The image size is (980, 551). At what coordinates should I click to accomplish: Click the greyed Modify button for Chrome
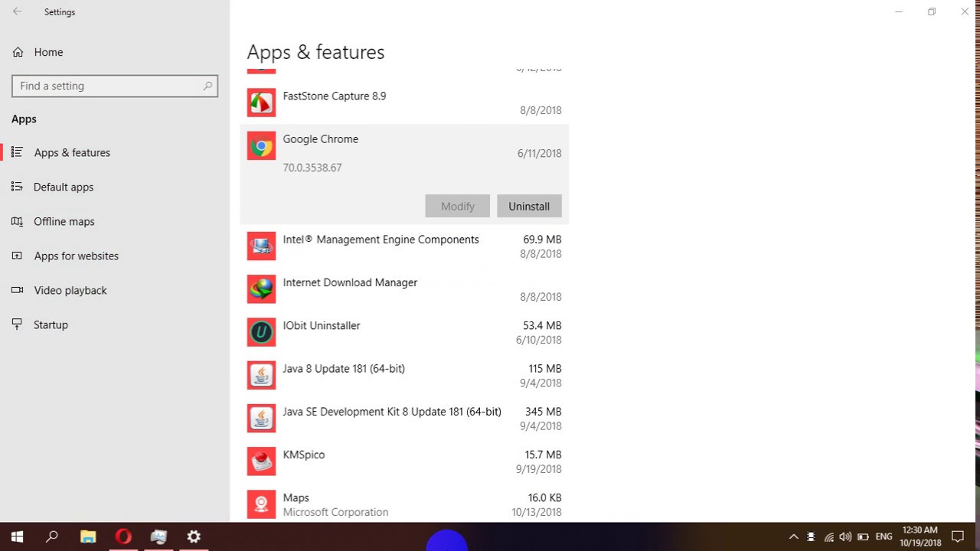click(x=458, y=206)
